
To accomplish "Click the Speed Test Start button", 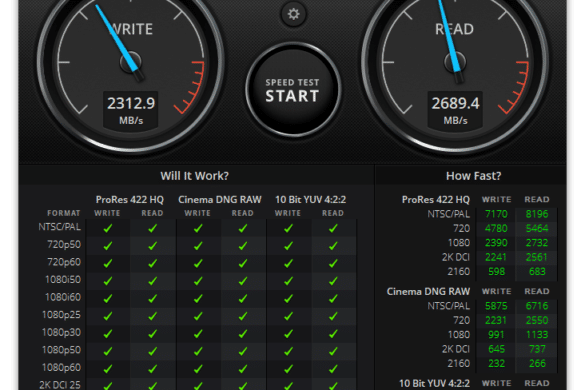I will pyautogui.click(x=293, y=90).
